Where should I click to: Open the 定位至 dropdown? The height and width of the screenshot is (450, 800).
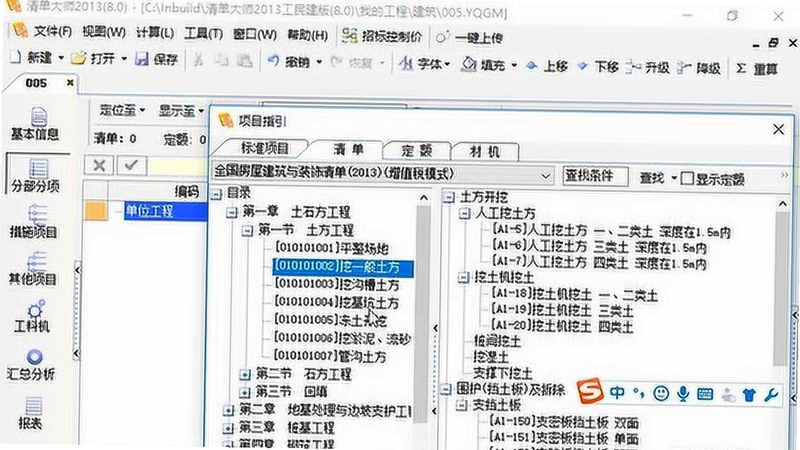tap(121, 110)
